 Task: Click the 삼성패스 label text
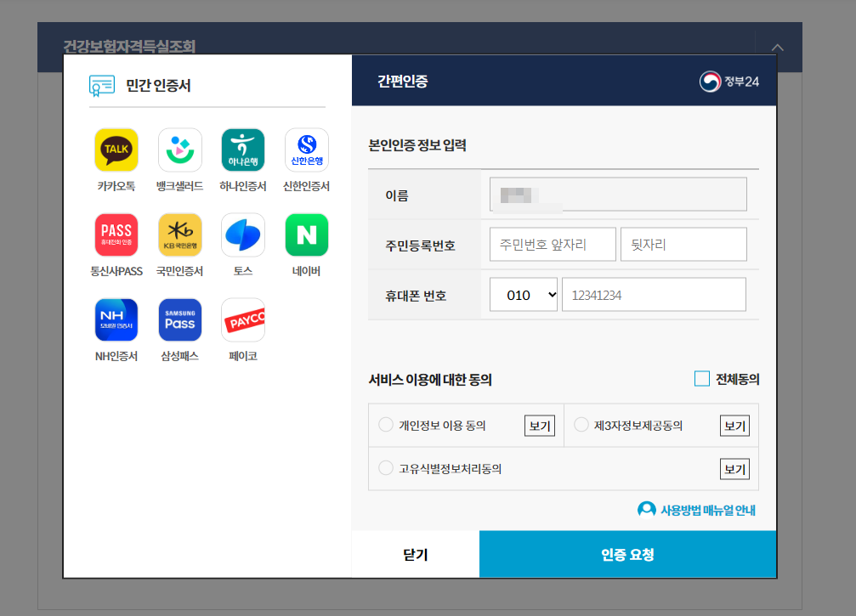pos(179,356)
